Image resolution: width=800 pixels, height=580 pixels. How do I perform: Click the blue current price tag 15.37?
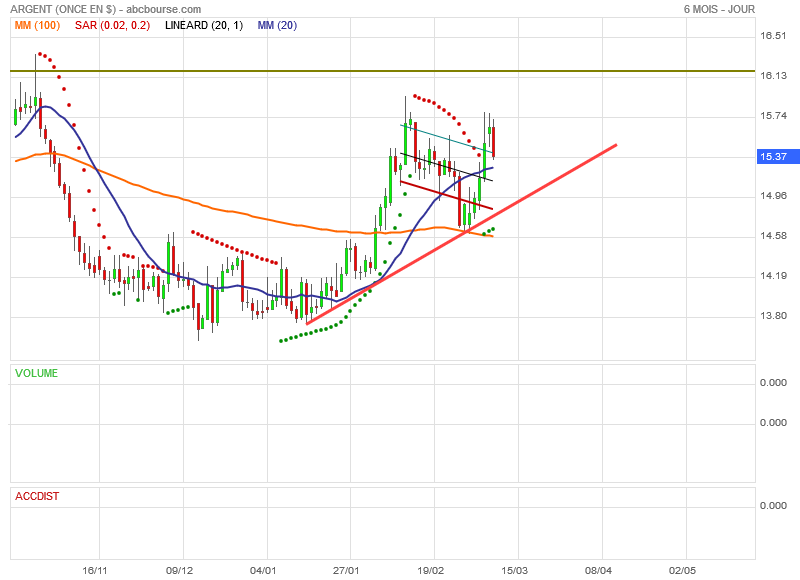778,157
